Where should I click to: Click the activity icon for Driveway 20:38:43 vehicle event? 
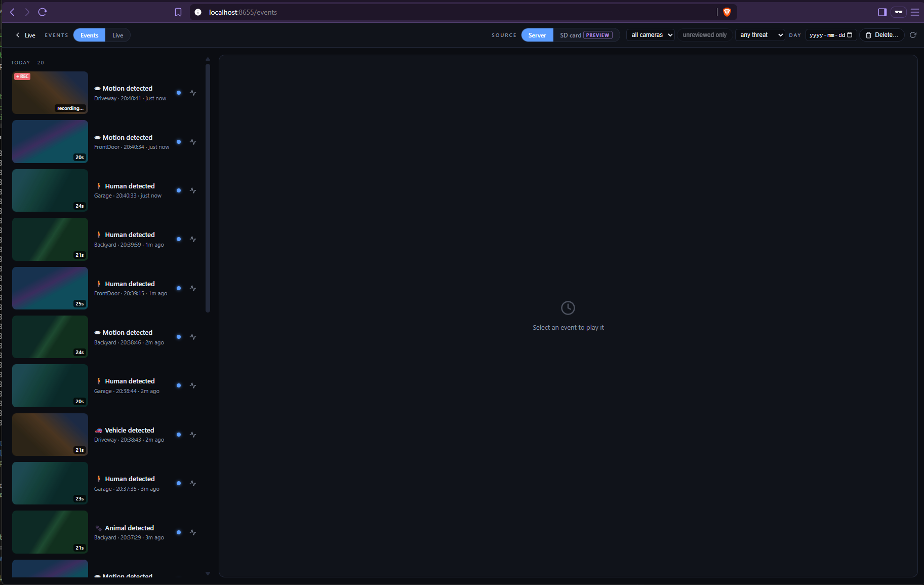click(x=193, y=435)
